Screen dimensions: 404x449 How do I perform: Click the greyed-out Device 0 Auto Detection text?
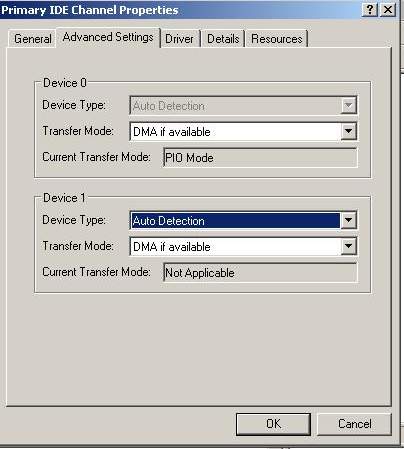pos(169,106)
